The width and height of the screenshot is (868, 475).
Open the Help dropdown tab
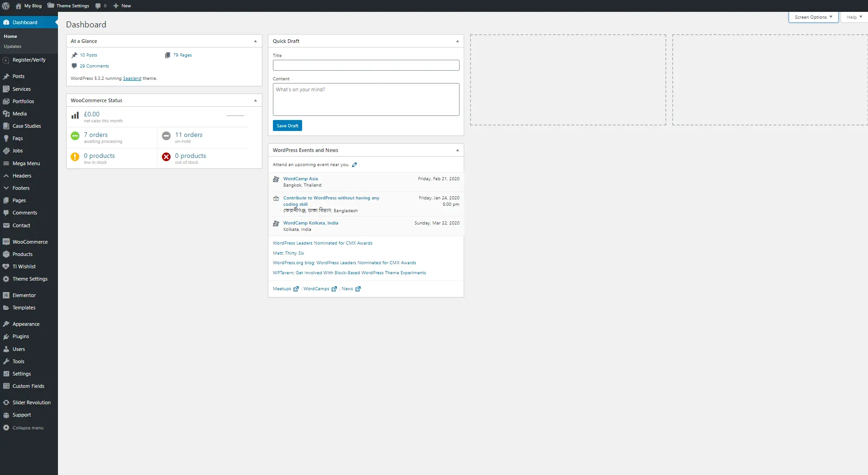click(x=854, y=17)
